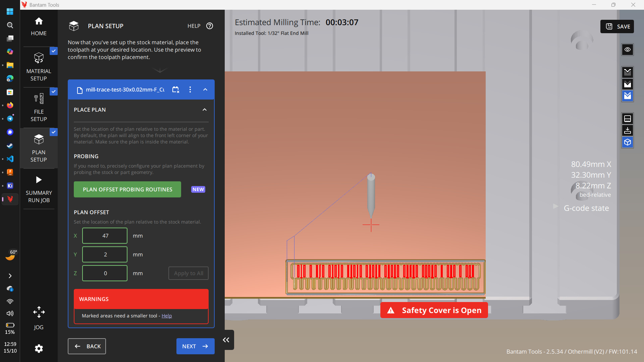Click Plan Offset Probing Routines button
This screenshot has height=362, width=644.
pyautogui.click(x=127, y=189)
